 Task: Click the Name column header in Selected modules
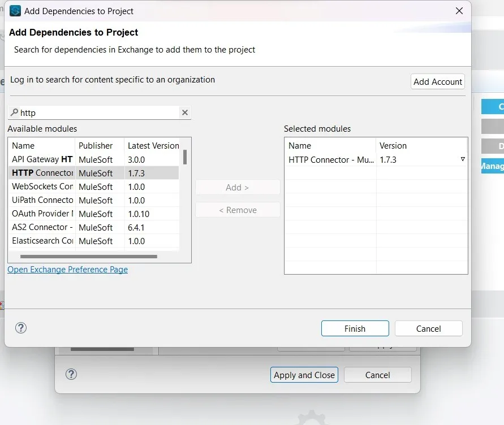click(x=330, y=145)
